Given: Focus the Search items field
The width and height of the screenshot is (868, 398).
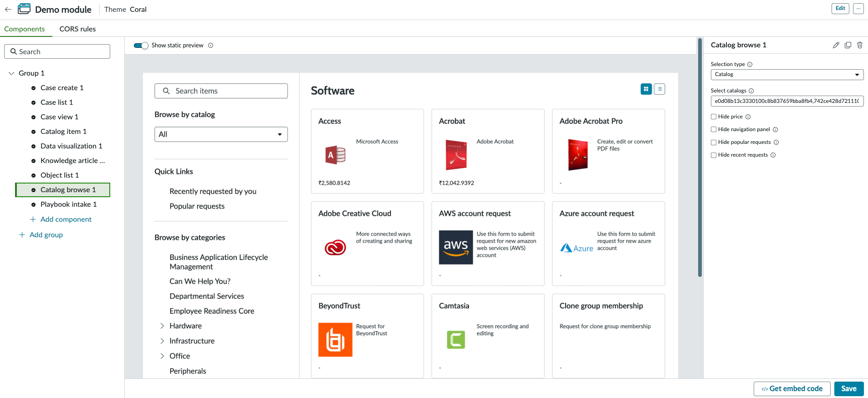Looking at the screenshot, I should pos(221,91).
